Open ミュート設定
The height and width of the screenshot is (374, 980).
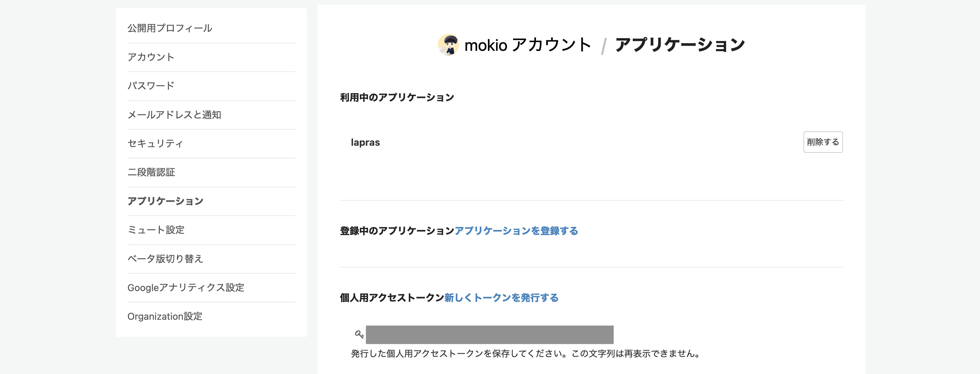pos(156,230)
